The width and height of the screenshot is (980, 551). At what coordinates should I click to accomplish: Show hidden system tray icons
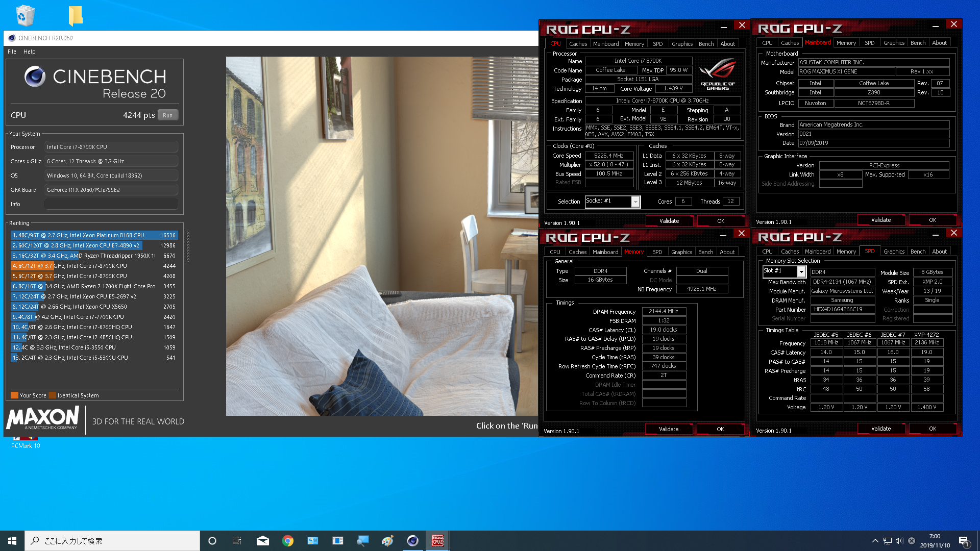pyautogui.click(x=875, y=541)
